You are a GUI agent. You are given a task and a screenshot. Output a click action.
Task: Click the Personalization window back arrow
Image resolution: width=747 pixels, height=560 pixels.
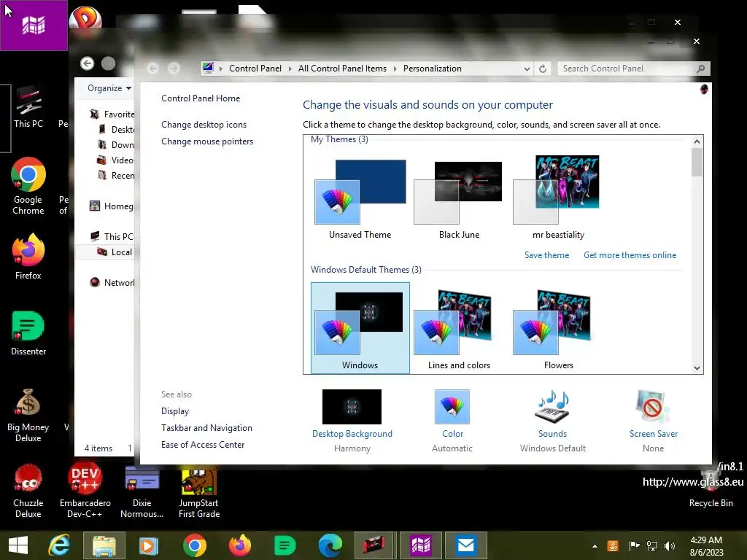click(x=153, y=69)
